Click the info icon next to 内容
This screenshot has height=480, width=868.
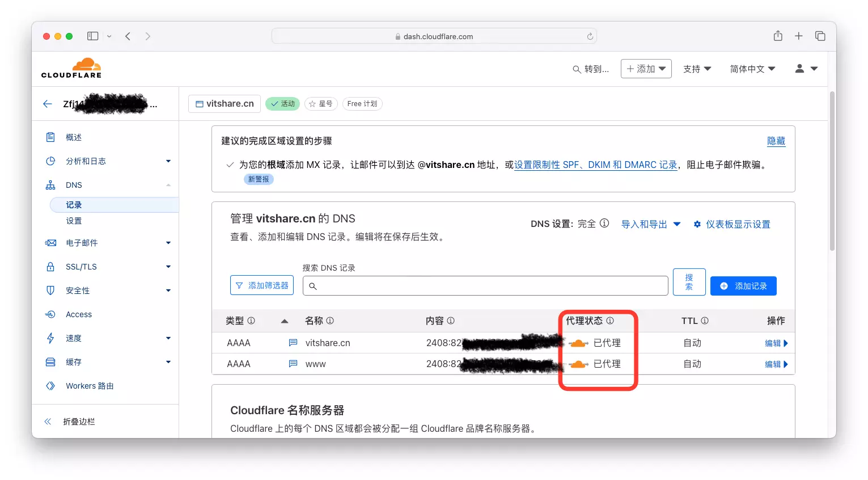(451, 321)
